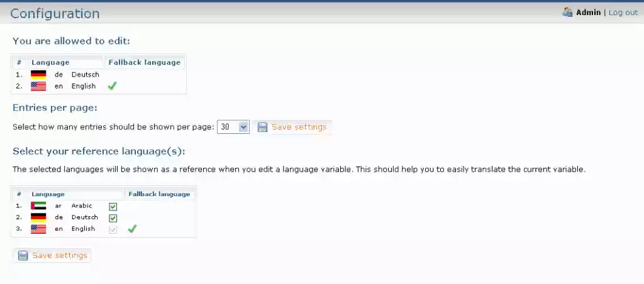This screenshot has width=644, height=284.
Task: Click 'Deutsch' in the editable languages table
Action: (86, 75)
